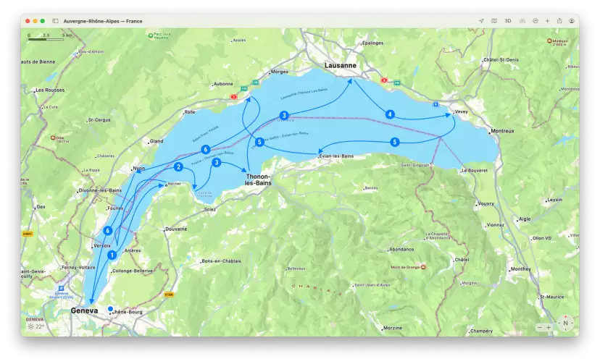Select the Divonne-les-Bains label
The width and height of the screenshot is (600, 364).
tap(100, 190)
